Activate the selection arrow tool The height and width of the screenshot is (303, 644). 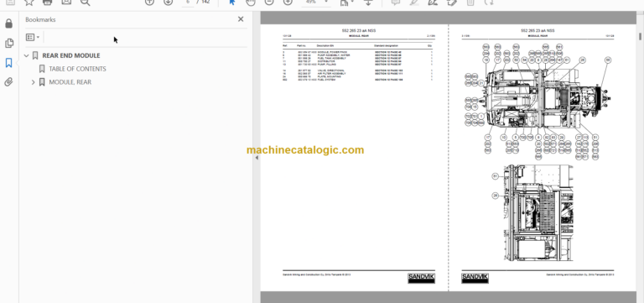[x=231, y=3]
